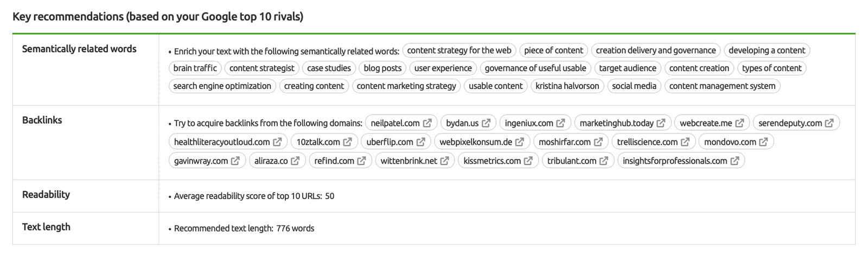Viewport: 868px width, 262px height.
Task: Click the external link icon next to insightsforprofessionals.com
Action: click(x=735, y=161)
